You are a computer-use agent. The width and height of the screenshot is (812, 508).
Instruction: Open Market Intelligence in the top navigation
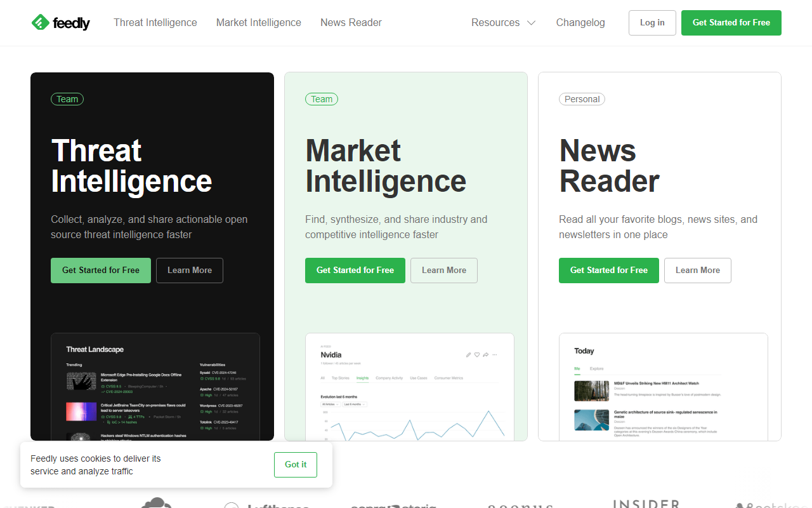click(259, 23)
